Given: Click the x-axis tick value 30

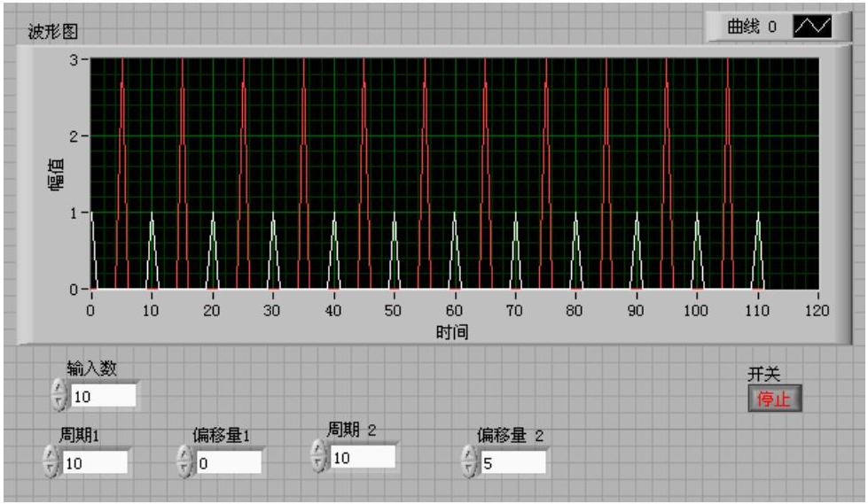Looking at the screenshot, I should 272,310.
